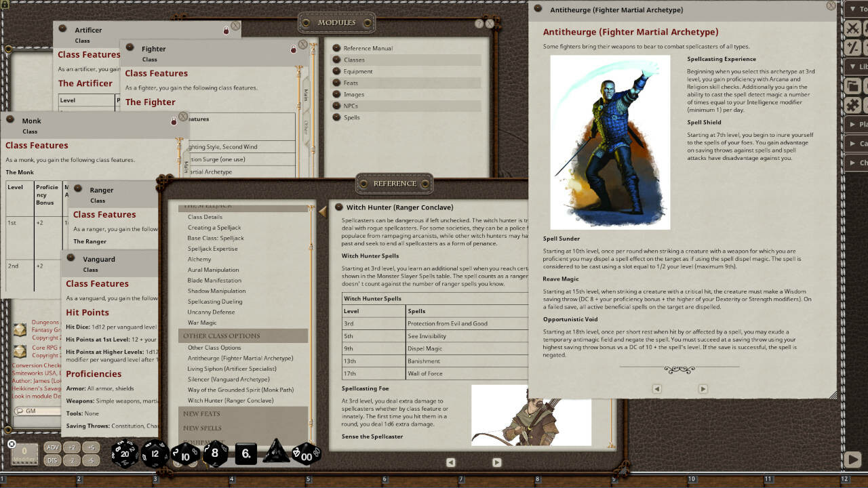
Task: Roll the black d4 die
Action: [x=277, y=453]
